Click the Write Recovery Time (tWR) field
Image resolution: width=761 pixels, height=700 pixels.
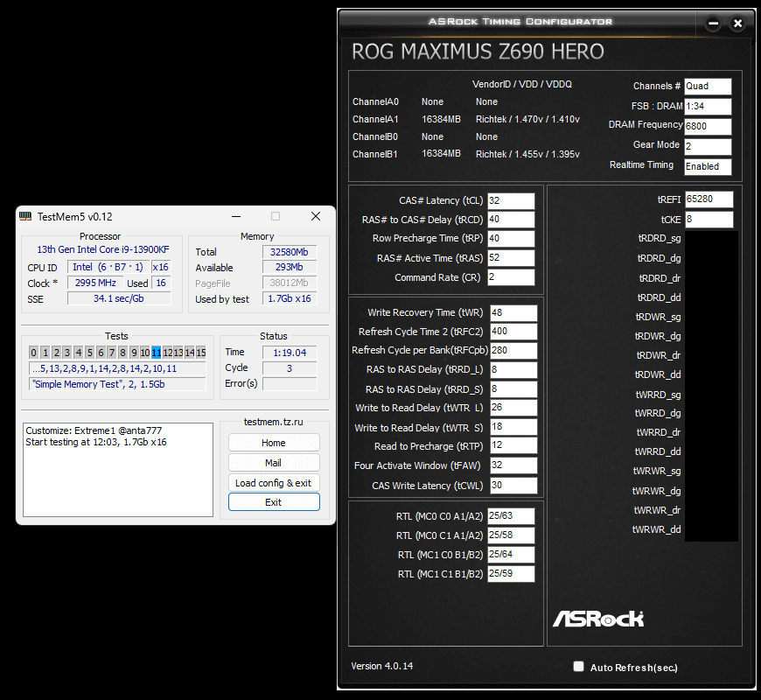[x=513, y=312]
